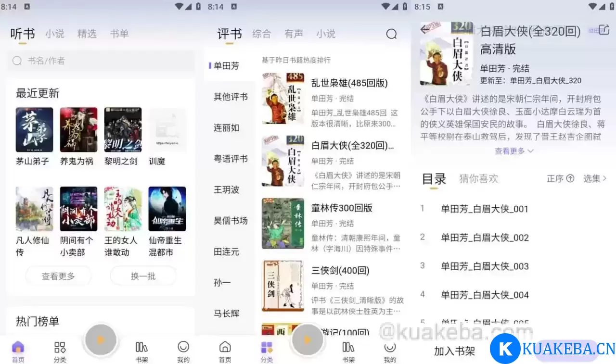
Task: Tap the floating play button in first screen
Action: (101, 340)
